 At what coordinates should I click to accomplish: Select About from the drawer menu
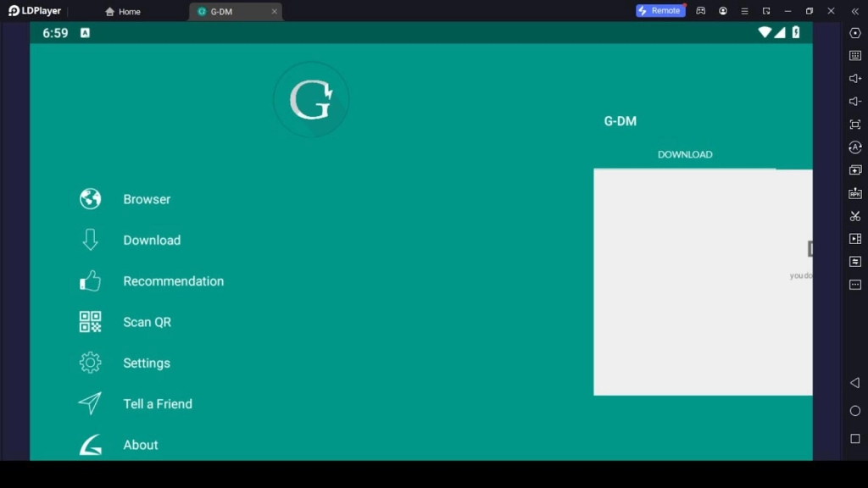pyautogui.click(x=89, y=444)
